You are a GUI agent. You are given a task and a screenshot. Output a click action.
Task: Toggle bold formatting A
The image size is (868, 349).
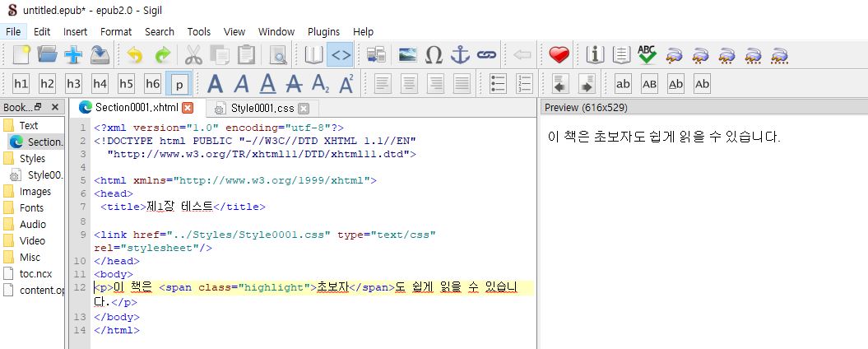point(215,84)
